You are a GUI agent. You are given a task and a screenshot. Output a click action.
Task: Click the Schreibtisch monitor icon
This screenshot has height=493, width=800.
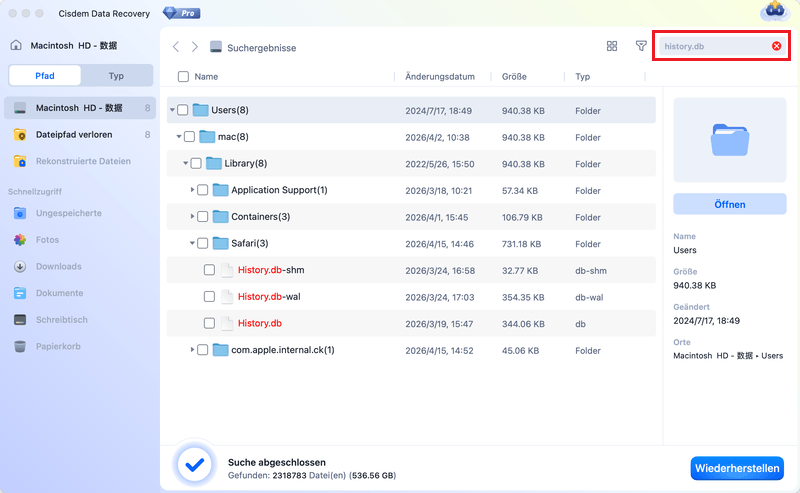[x=20, y=320]
